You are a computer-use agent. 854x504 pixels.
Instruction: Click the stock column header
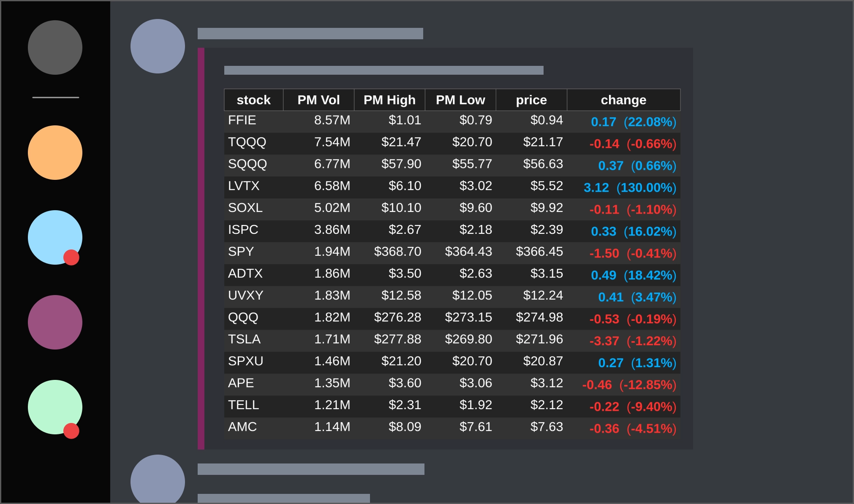click(253, 100)
